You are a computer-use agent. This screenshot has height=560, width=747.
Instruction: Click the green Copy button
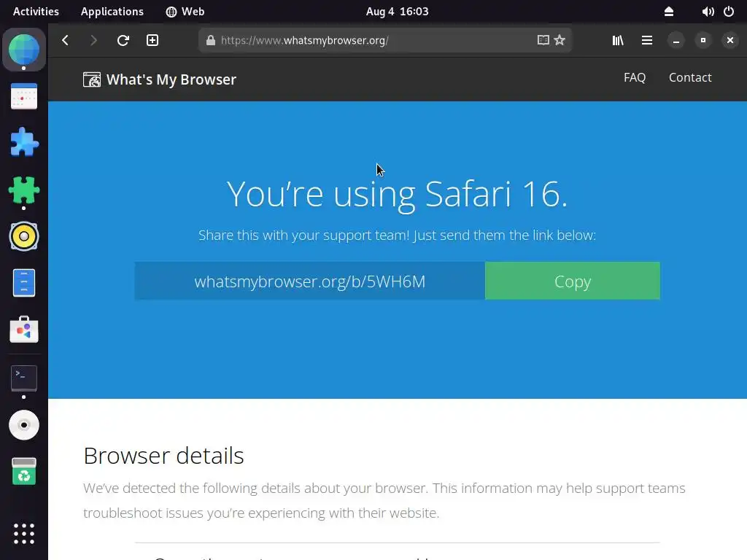[x=573, y=281]
